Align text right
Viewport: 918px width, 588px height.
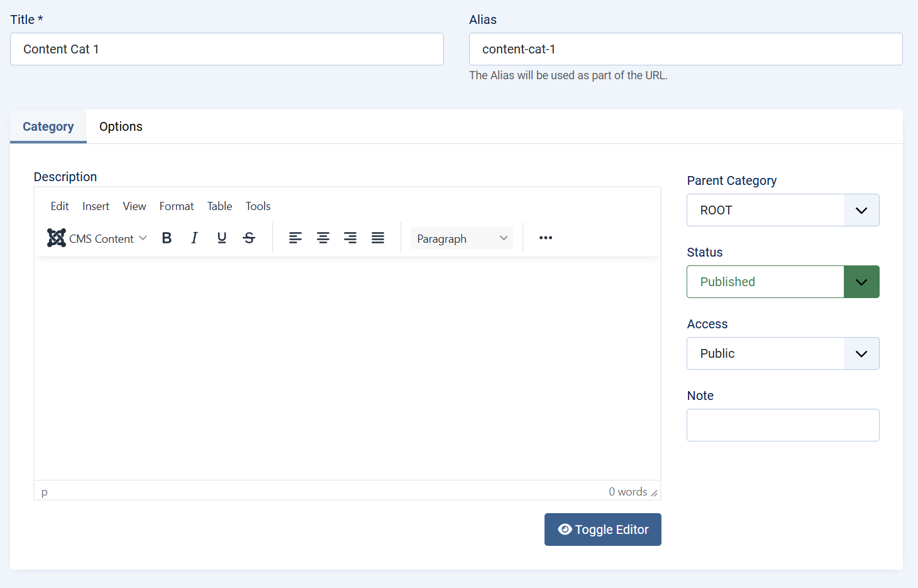[x=350, y=238]
